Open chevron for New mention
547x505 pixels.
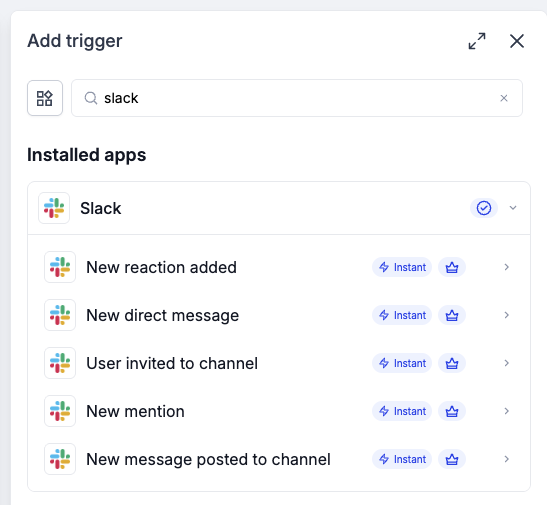(x=507, y=411)
